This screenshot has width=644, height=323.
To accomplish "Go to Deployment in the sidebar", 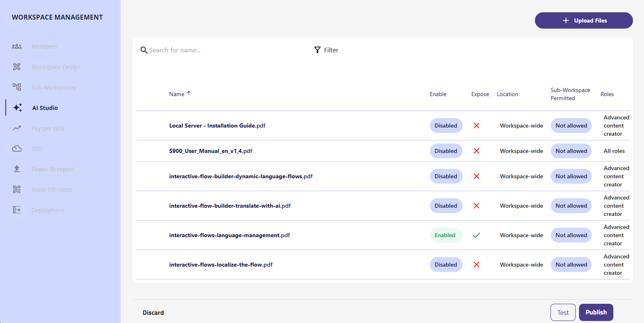I will [48, 210].
